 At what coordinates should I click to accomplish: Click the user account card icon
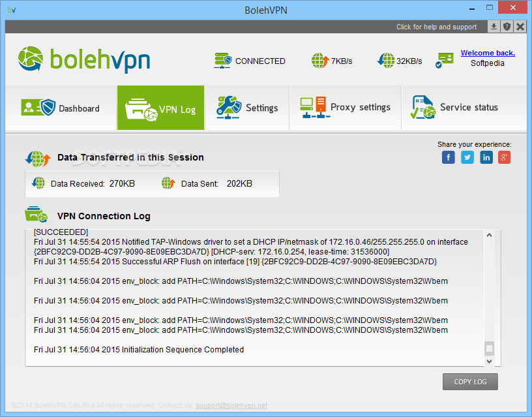point(445,60)
